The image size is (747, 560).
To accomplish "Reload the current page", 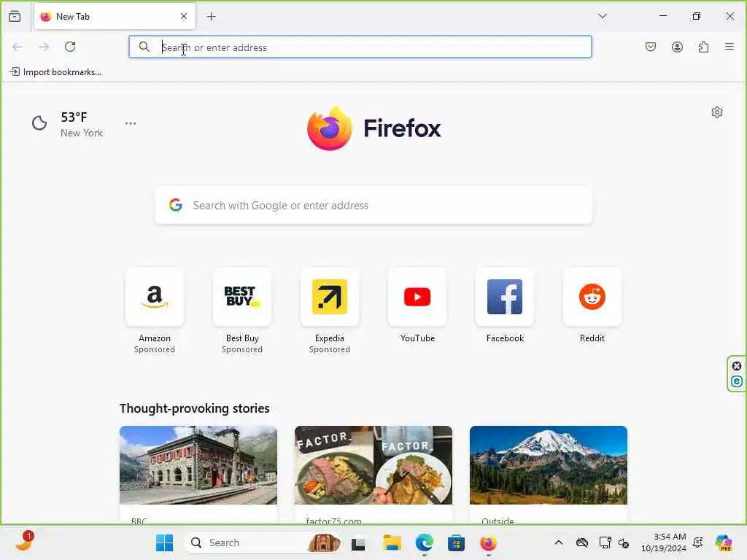I will 71,47.
